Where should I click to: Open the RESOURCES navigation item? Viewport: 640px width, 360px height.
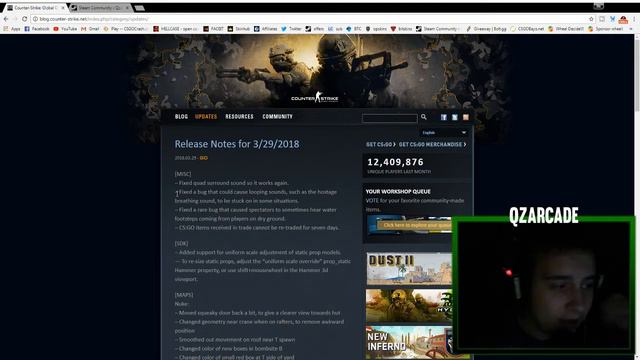coord(240,117)
